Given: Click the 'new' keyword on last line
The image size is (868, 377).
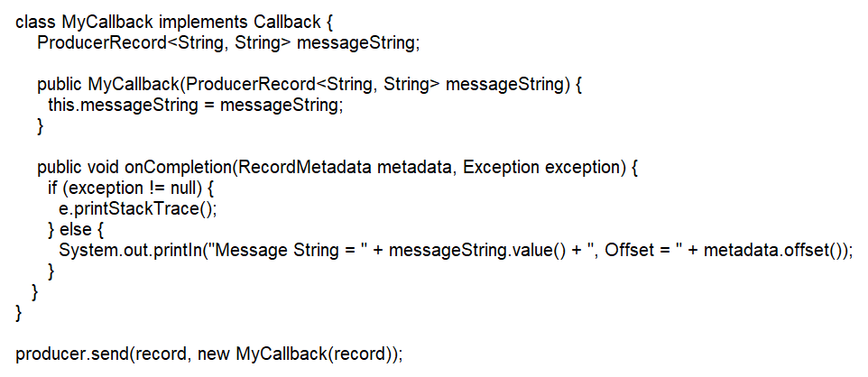Looking at the screenshot, I should point(215,354).
